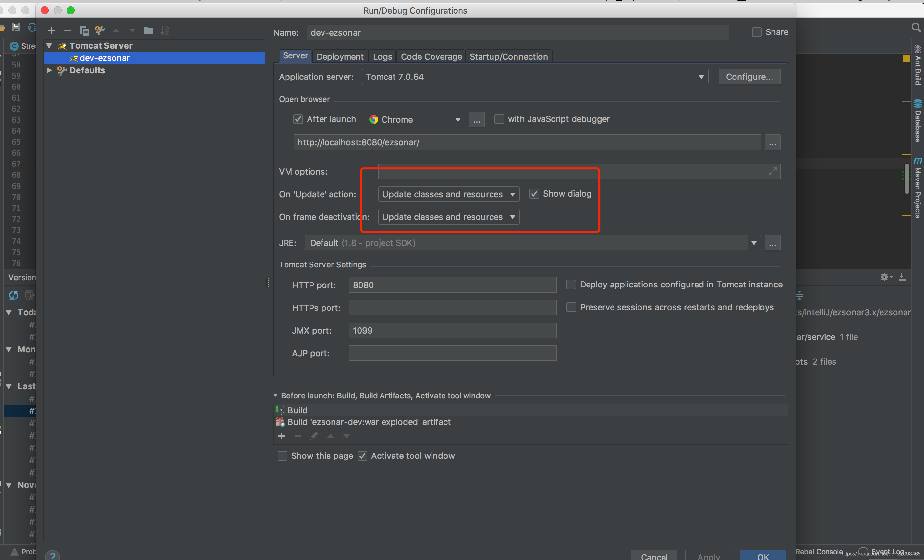Open the On 'Update' action dropdown
This screenshot has width=924, height=560.
[512, 194]
